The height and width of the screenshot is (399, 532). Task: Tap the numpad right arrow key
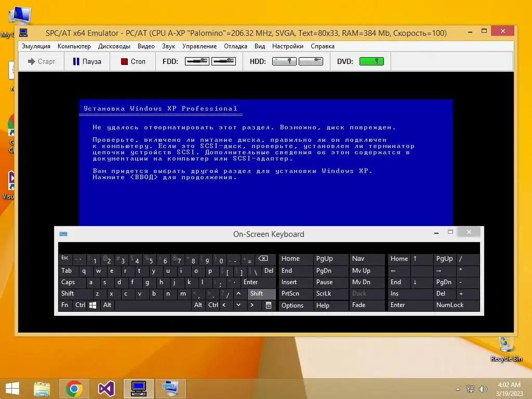[444, 271]
